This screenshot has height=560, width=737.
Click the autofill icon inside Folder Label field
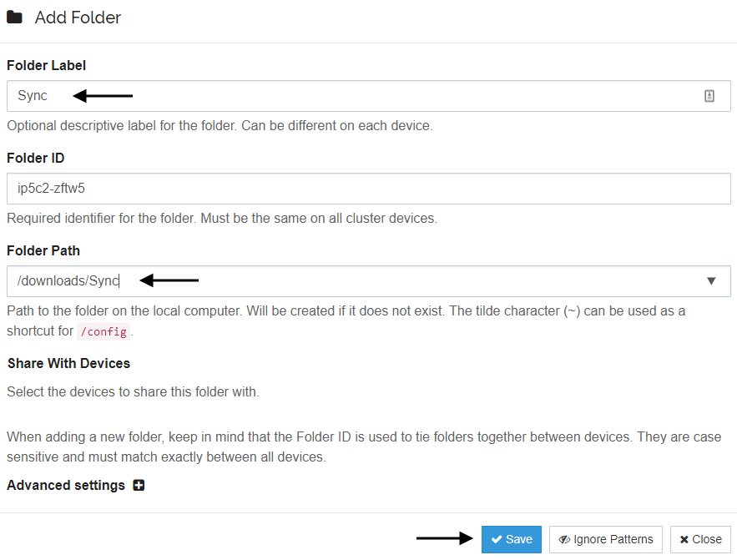point(709,96)
